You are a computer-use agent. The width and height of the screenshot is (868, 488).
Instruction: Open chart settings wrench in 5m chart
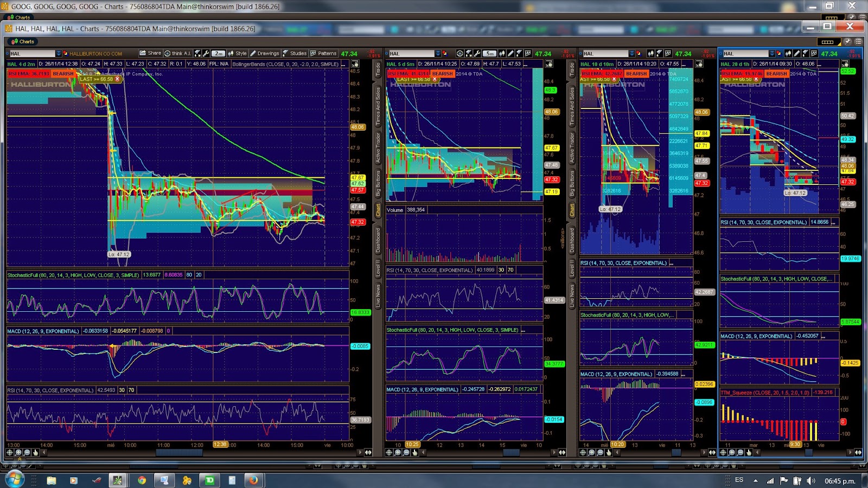(x=477, y=54)
